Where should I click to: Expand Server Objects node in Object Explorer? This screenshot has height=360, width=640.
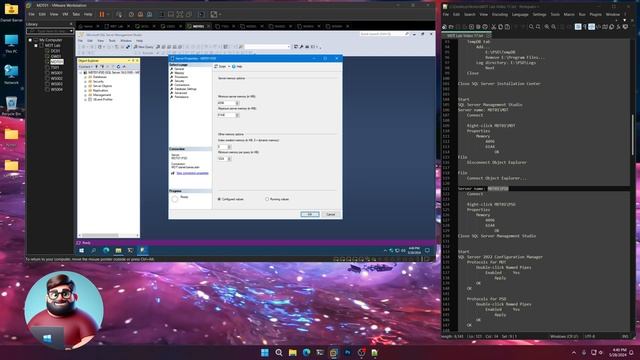[x=85, y=86]
